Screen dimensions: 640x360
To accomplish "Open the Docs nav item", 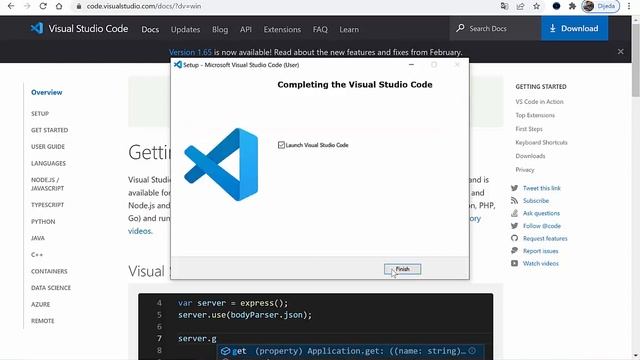I will click(x=150, y=29).
